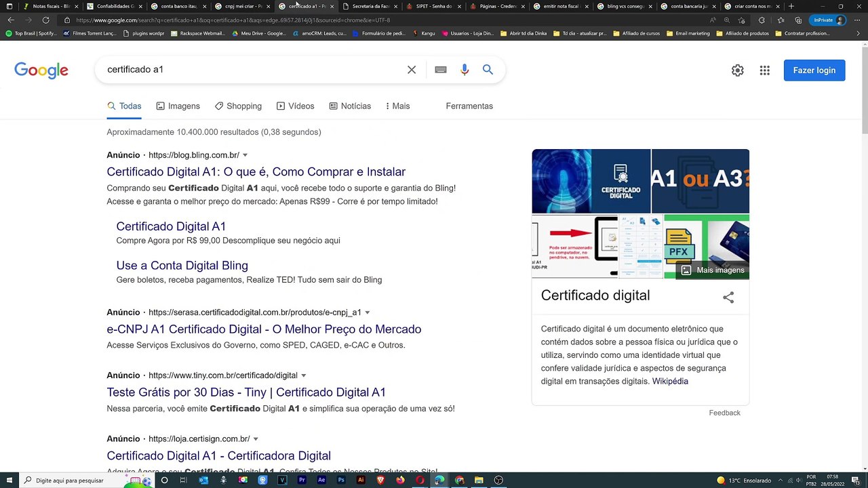Image resolution: width=868 pixels, height=488 pixels.
Task: Click the Fazer login button
Action: (814, 70)
